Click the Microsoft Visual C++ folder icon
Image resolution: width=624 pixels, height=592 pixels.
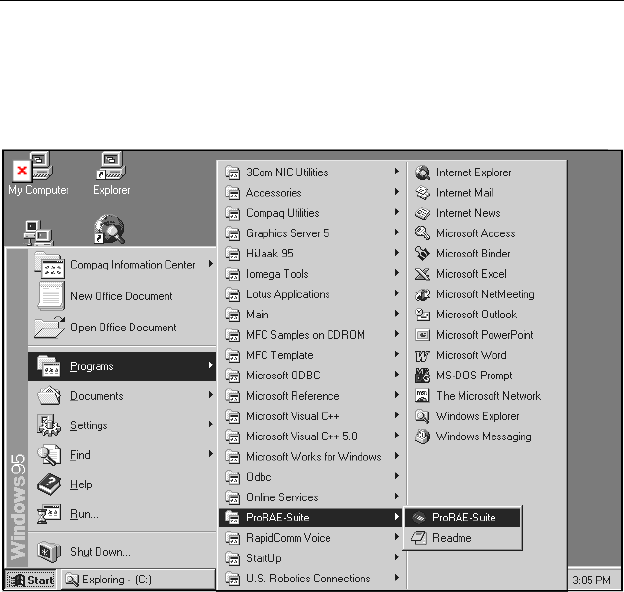(232, 416)
